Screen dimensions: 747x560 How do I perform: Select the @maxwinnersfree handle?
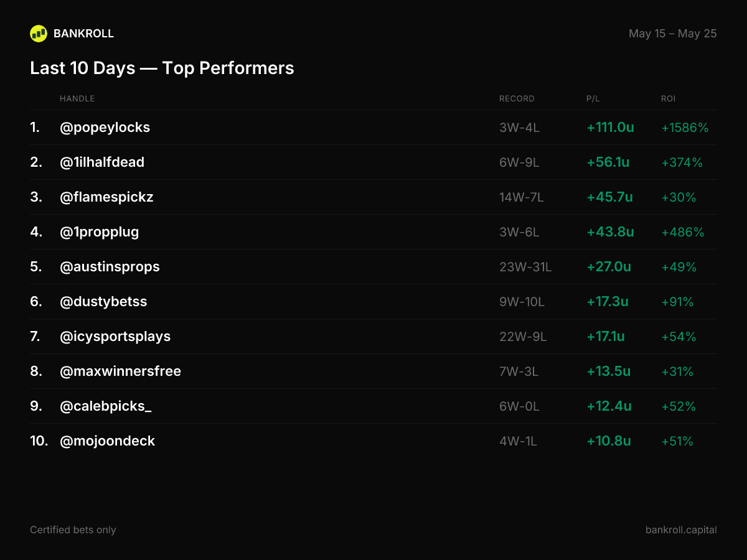pyautogui.click(x=120, y=371)
